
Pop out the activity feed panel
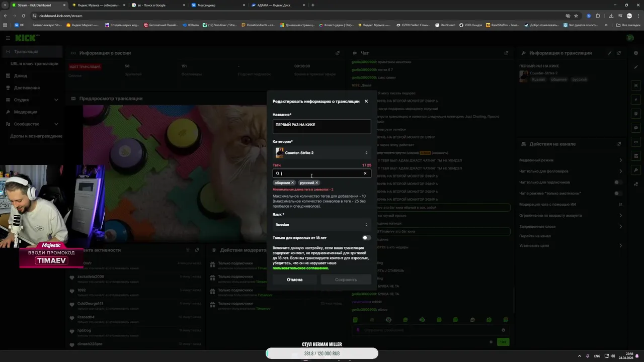pyautogui.click(x=197, y=250)
